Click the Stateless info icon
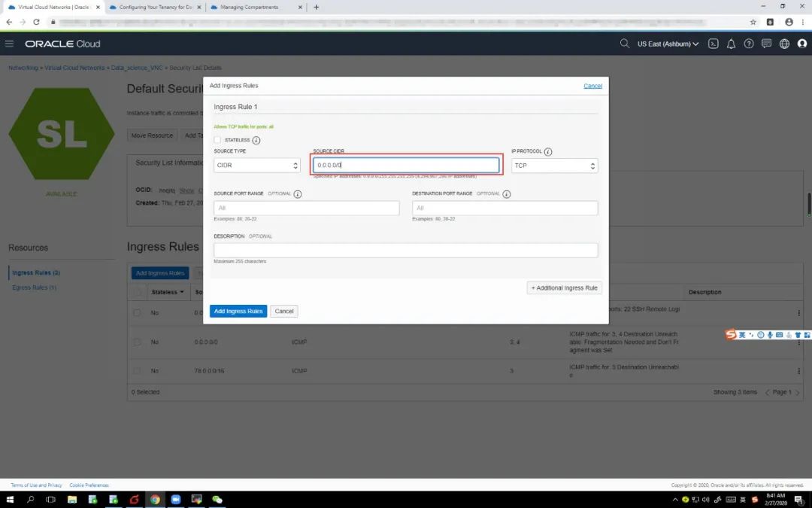The width and height of the screenshot is (812, 508). click(x=256, y=140)
